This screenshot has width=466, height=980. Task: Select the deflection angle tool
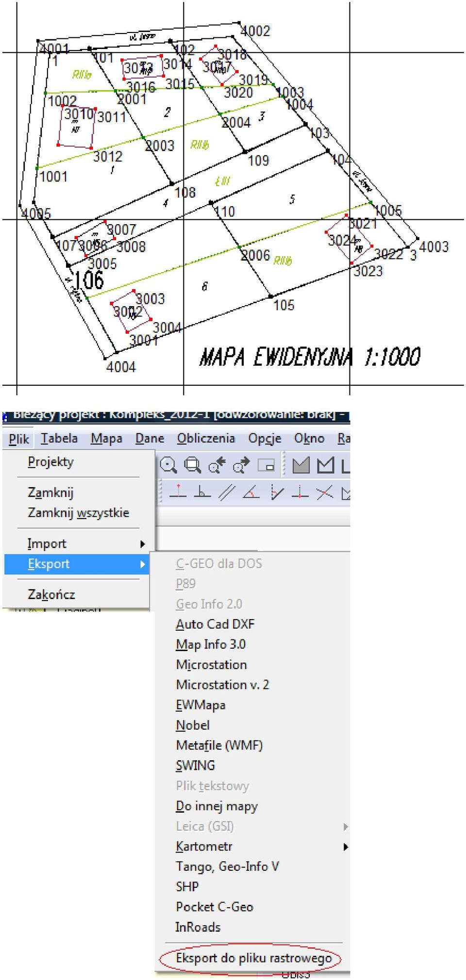coord(276,492)
